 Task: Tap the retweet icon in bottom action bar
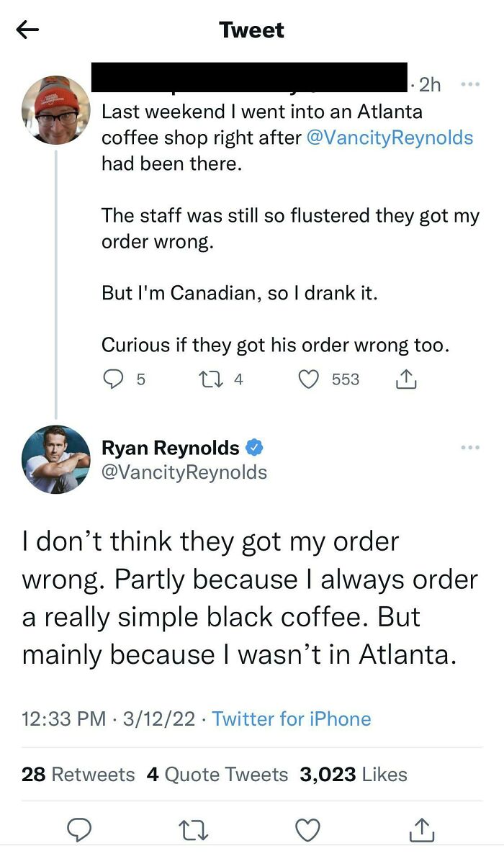(x=193, y=829)
